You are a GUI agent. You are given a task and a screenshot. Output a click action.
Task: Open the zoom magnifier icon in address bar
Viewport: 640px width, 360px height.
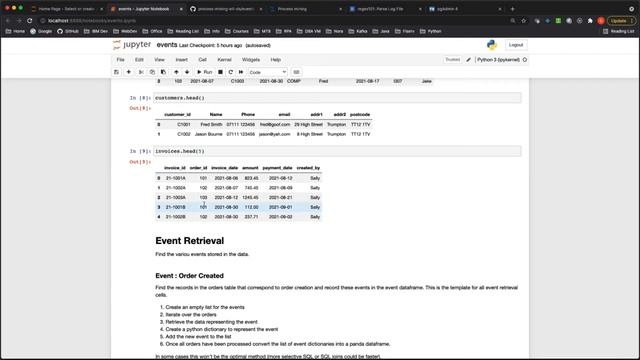tap(513, 20)
